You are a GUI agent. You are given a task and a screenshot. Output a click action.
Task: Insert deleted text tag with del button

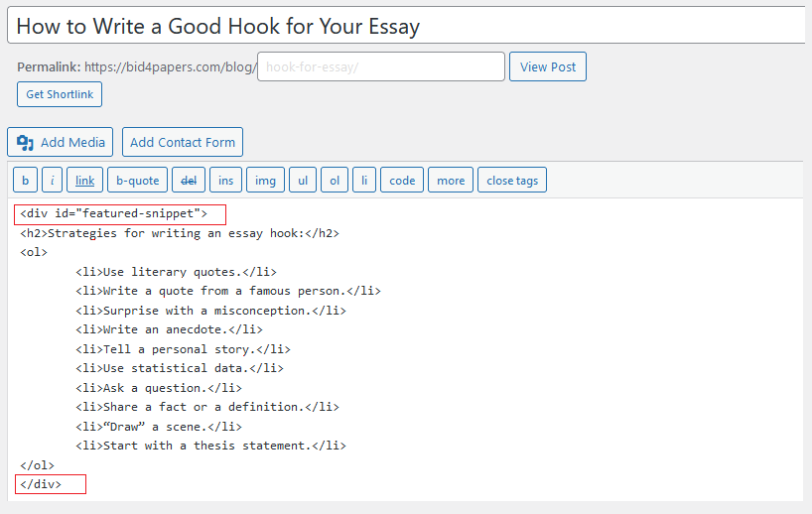click(x=189, y=181)
